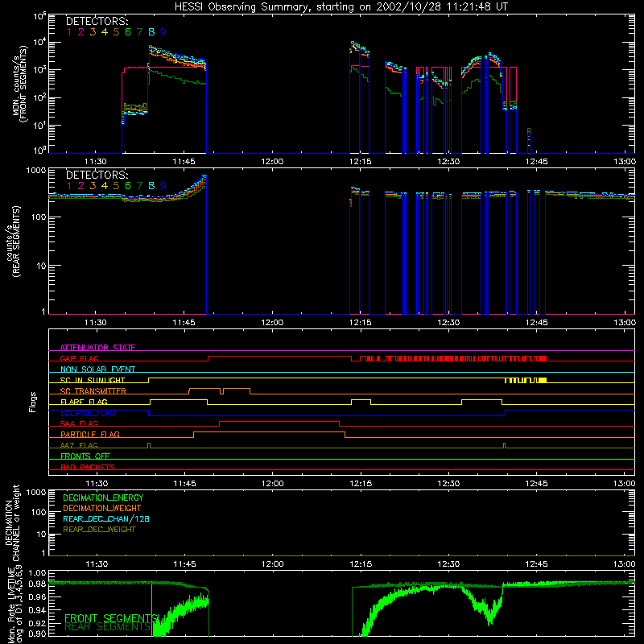Viewport: 644px width, 644px height.
Task: Click the 100 y-axis value on the decimation plot
Action: 39,512
